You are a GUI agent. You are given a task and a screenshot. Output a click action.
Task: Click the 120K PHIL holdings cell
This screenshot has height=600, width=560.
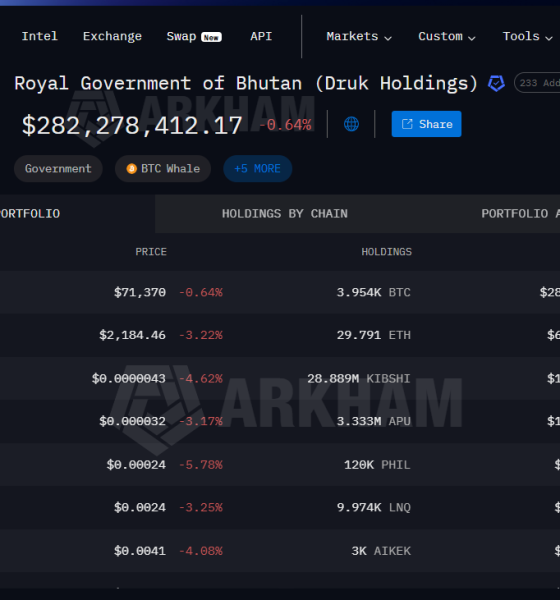pos(377,465)
